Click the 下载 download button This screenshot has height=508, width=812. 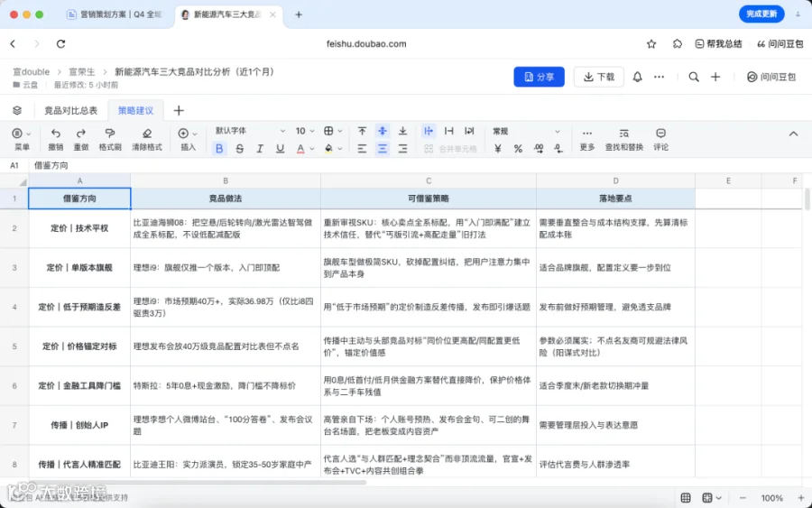coord(599,77)
